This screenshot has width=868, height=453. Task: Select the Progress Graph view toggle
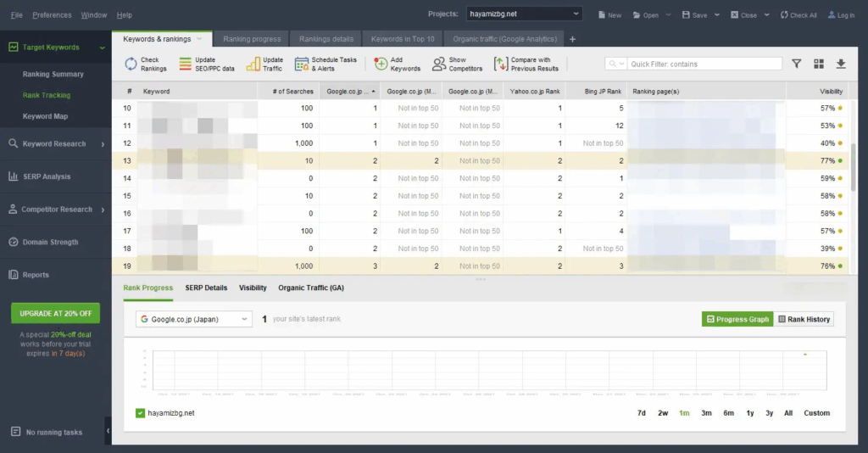point(737,319)
